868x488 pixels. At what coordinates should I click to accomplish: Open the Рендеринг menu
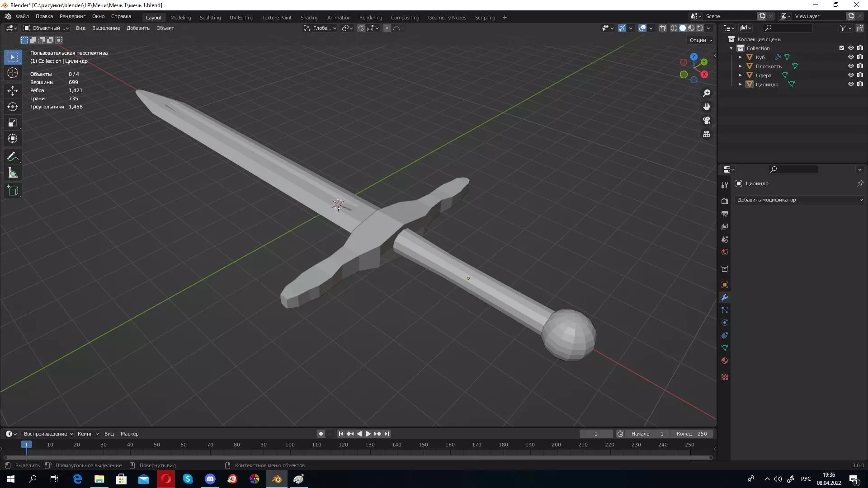[x=72, y=16]
